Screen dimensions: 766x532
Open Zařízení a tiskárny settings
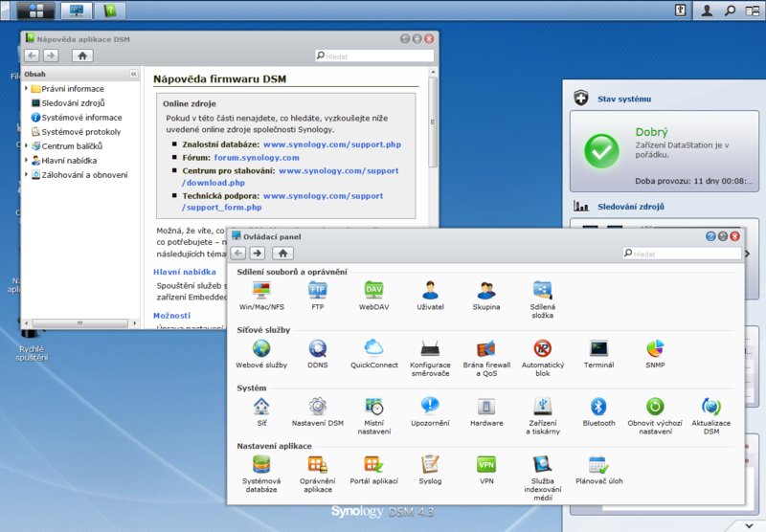point(542,415)
